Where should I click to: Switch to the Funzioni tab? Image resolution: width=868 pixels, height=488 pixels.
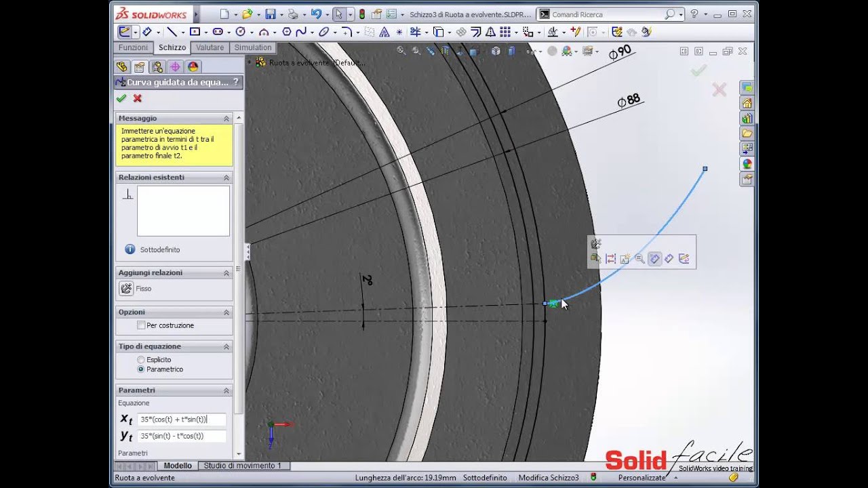tap(133, 47)
